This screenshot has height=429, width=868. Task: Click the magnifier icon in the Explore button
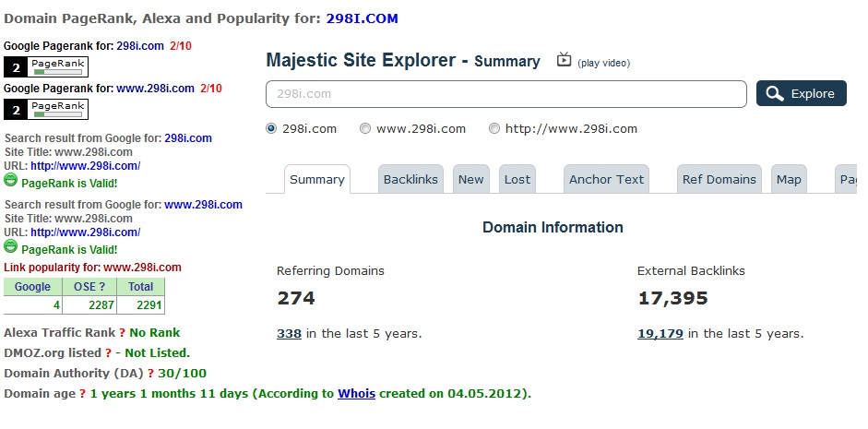(775, 93)
